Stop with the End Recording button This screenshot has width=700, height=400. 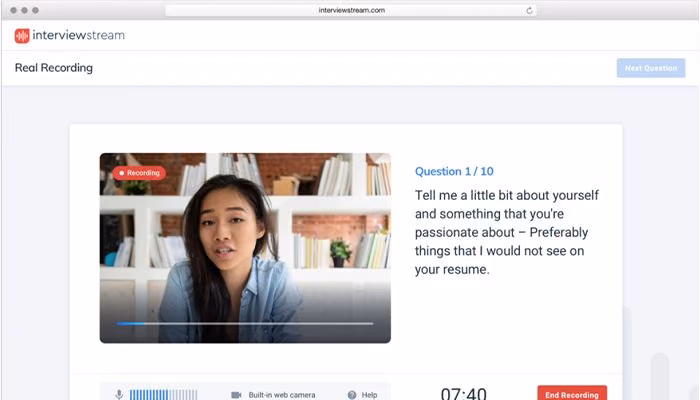coord(572,393)
